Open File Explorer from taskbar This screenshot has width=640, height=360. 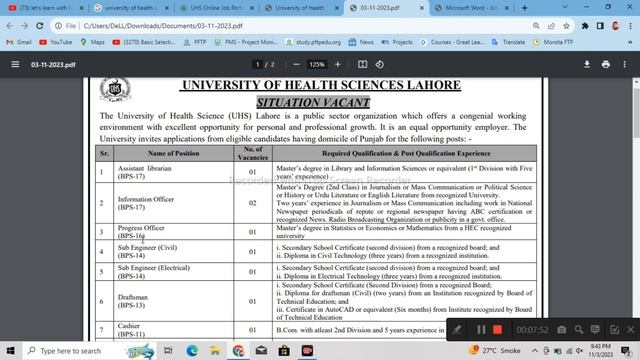215,351
